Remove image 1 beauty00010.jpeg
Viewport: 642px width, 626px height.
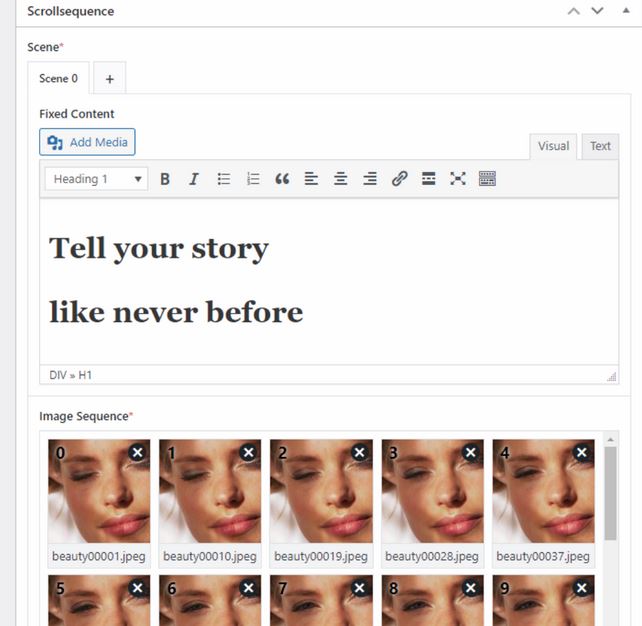coord(249,452)
